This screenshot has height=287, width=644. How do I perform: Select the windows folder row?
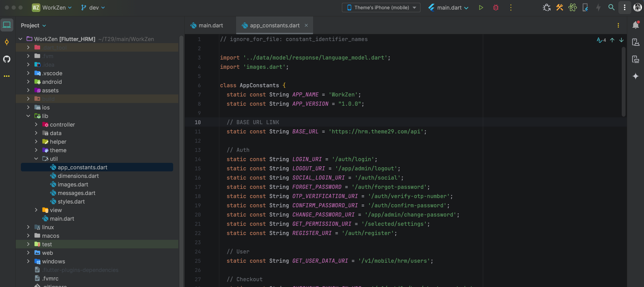click(x=97, y=261)
